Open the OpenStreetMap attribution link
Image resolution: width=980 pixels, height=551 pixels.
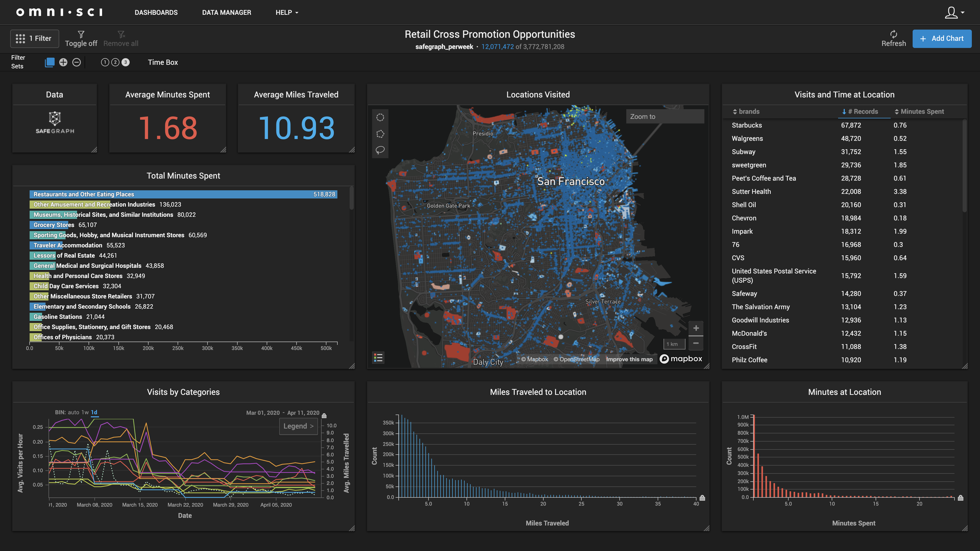coord(576,359)
